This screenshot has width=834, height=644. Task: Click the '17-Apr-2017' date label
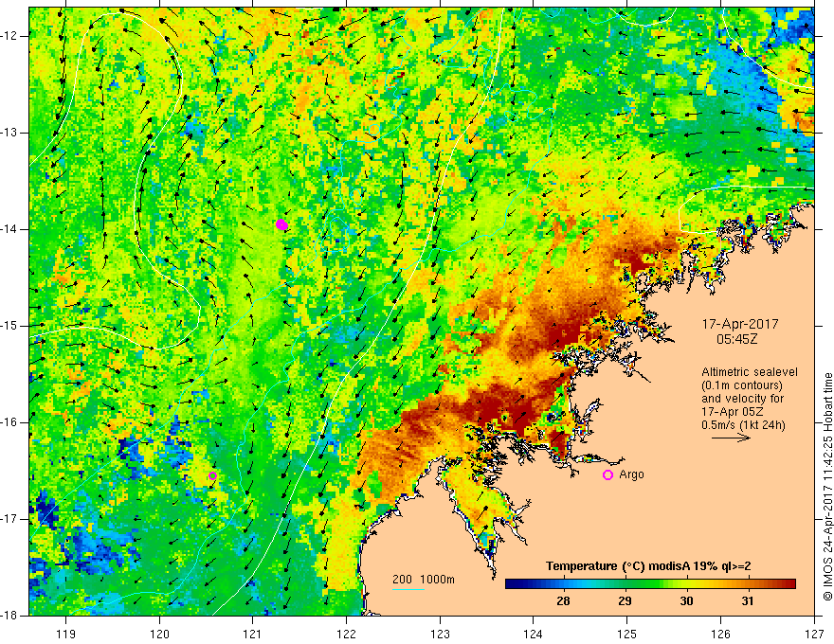point(740,324)
